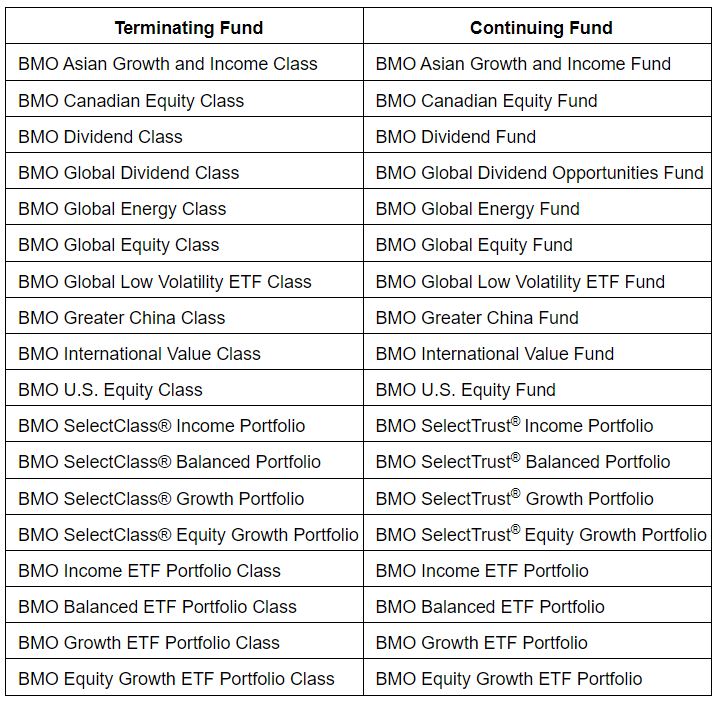Click BMO SelectClass Growth Portfolio cell
Image resolution: width=720 pixels, height=704 pixels.
click(161, 499)
